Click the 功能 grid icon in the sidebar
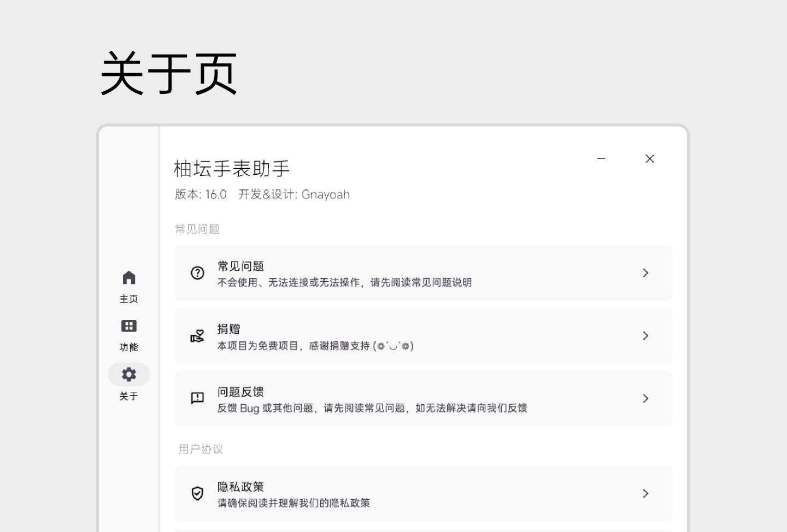The width and height of the screenshot is (787, 532). pyautogui.click(x=129, y=326)
